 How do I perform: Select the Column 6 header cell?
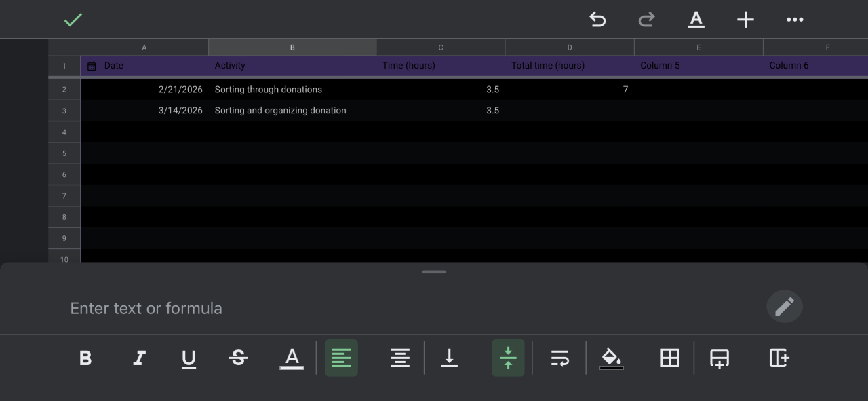click(816, 66)
